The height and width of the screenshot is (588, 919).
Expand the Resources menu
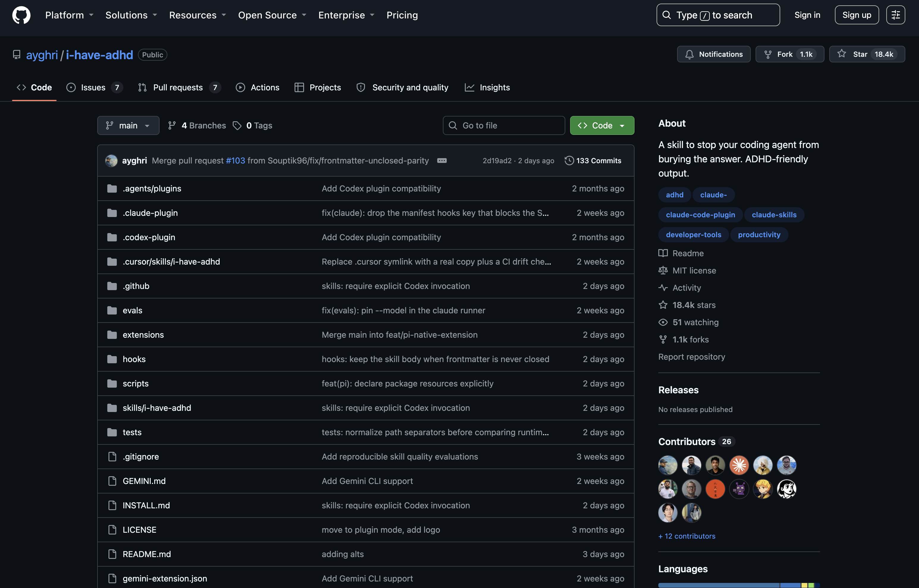tap(198, 15)
